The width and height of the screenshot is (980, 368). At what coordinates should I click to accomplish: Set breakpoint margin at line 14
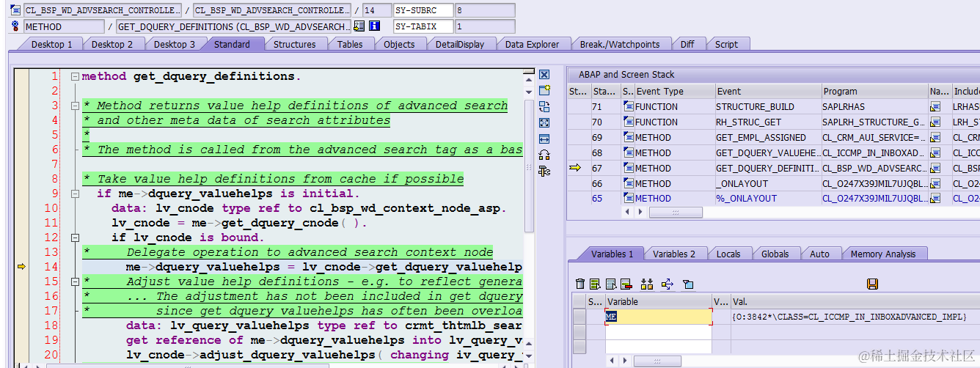point(21,267)
